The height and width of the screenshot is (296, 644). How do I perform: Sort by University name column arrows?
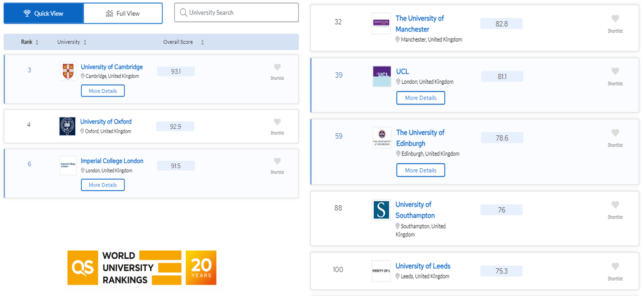point(85,42)
